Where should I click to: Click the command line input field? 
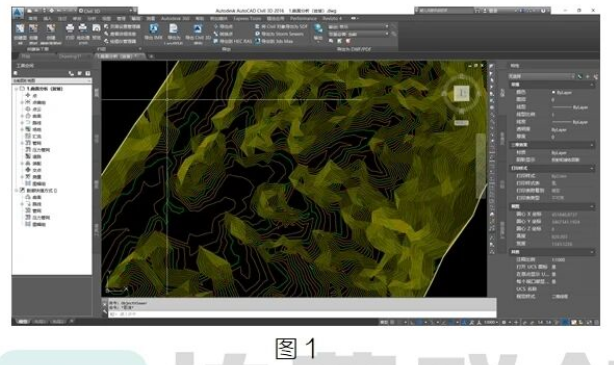pos(302,314)
